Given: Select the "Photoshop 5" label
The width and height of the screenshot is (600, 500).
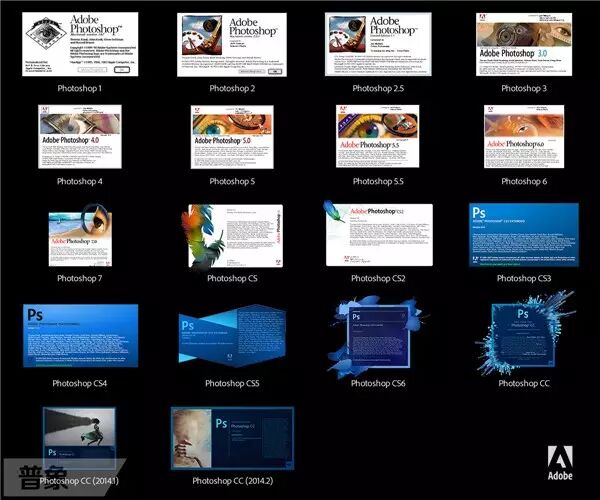Looking at the screenshot, I should (232, 181).
